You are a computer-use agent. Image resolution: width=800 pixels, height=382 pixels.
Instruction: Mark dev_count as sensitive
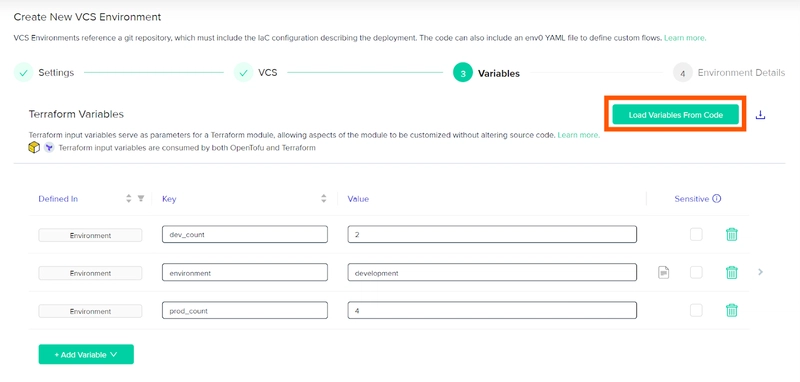(x=696, y=235)
